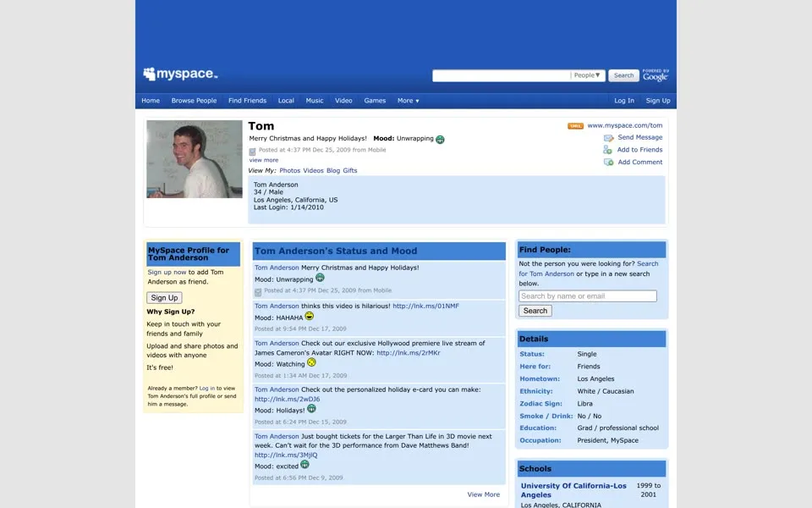Click 'Grad / professional school' education value
812x508 pixels.
[617, 428]
